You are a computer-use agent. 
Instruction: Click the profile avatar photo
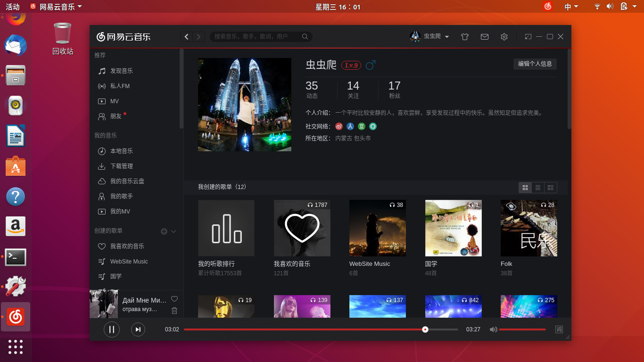pos(245,105)
